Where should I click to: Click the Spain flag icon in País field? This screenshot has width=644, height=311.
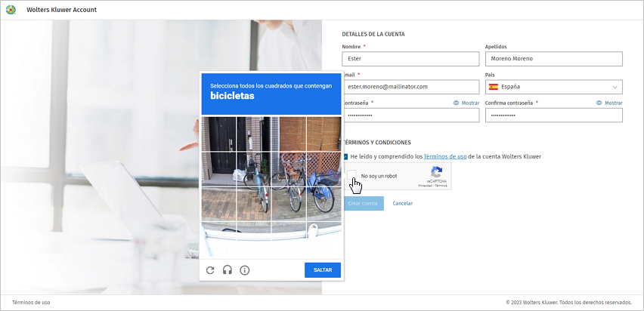pyautogui.click(x=494, y=87)
